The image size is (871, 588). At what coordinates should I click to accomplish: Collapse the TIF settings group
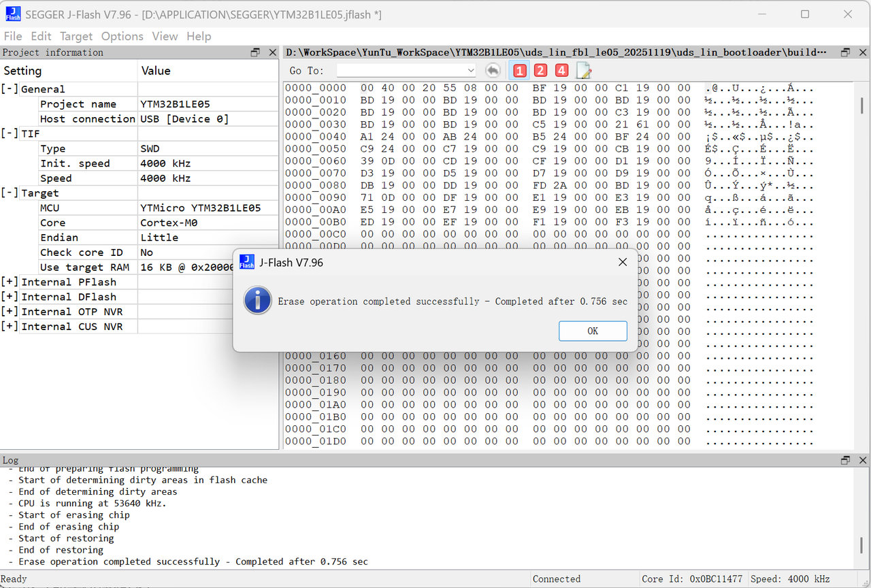pyautogui.click(x=10, y=134)
